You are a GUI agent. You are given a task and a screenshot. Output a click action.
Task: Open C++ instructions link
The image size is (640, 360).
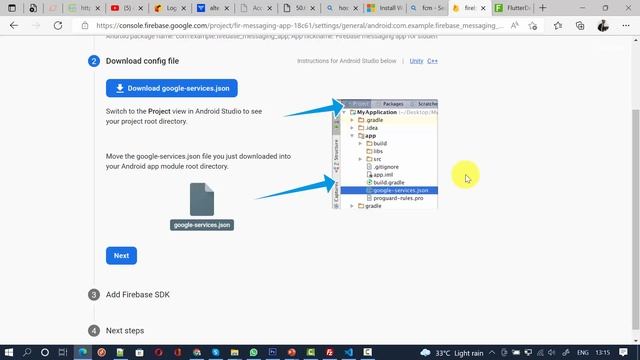coord(432,61)
